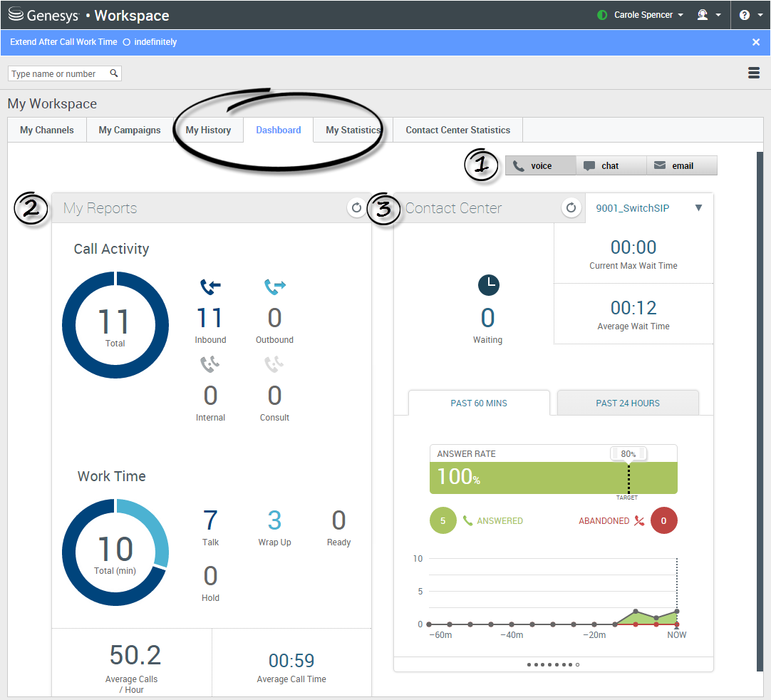Screen dimensions: 771x700
Task: Expand the 9001_SwitchSIP queue selector
Action: (698, 207)
